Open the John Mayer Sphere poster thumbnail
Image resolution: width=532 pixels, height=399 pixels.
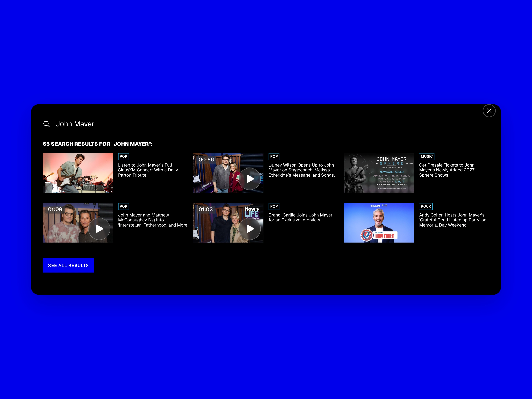[379, 173]
